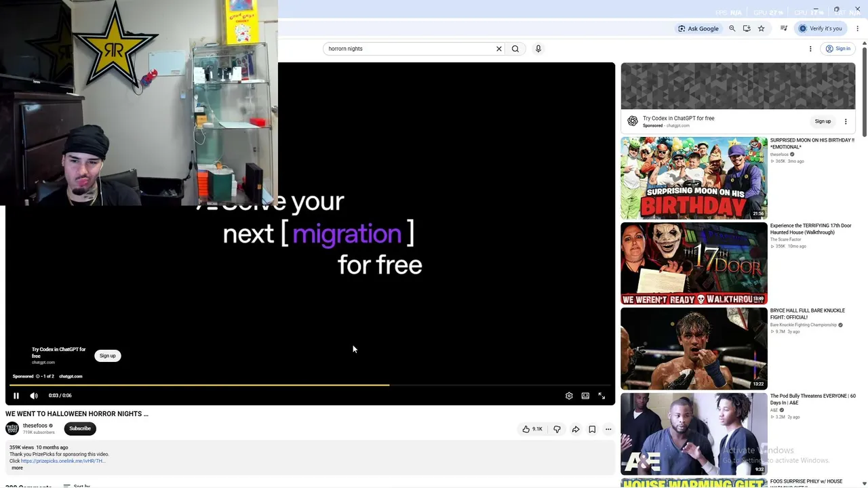The image size is (868, 488).
Task: Subscribe to the thesefoos channel
Action: (x=80, y=428)
